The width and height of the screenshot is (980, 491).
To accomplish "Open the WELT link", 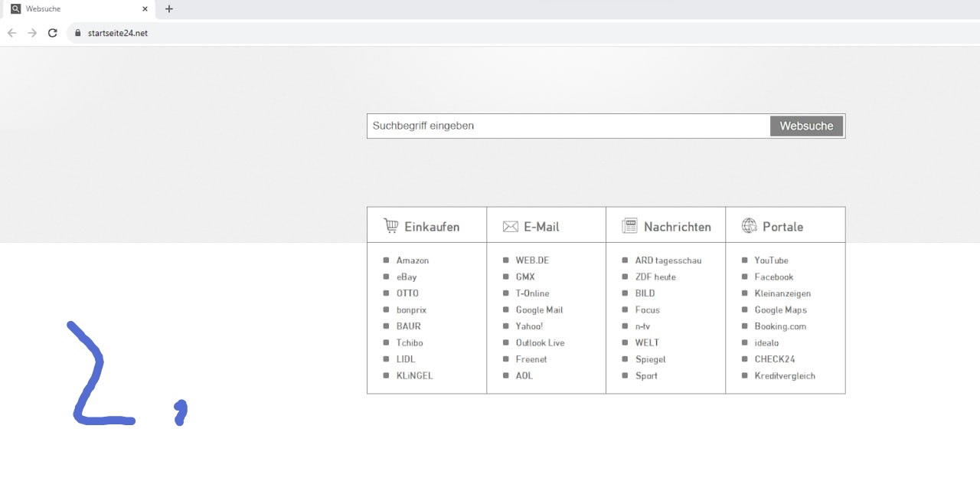I will coord(647,343).
